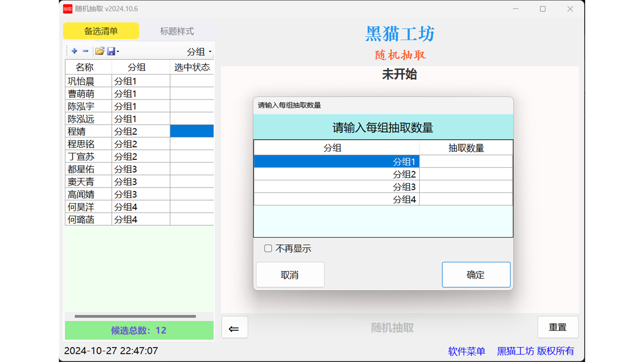644x362 pixels.
Task: Check 巩怡晨's 选中状态 cell
Action: pyautogui.click(x=192, y=80)
